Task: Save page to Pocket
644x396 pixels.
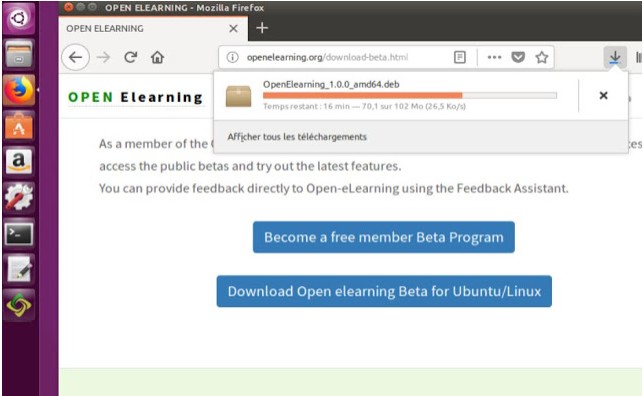Action: coord(518,57)
